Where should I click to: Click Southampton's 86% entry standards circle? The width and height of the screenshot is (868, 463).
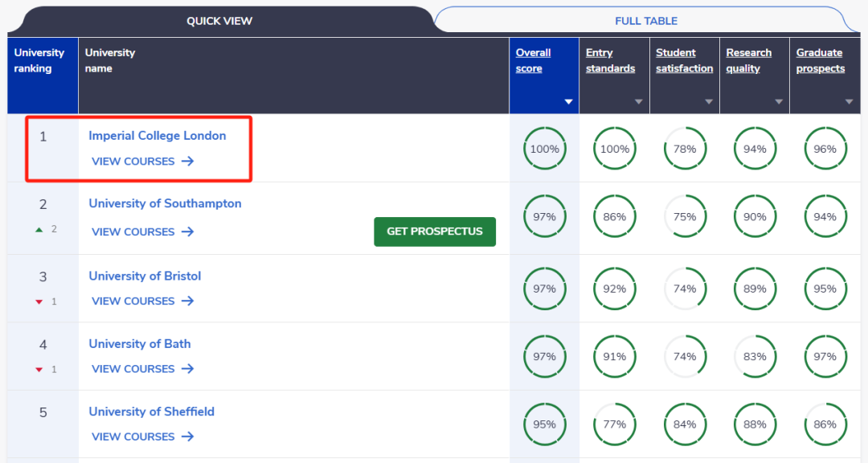click(615, 216)
